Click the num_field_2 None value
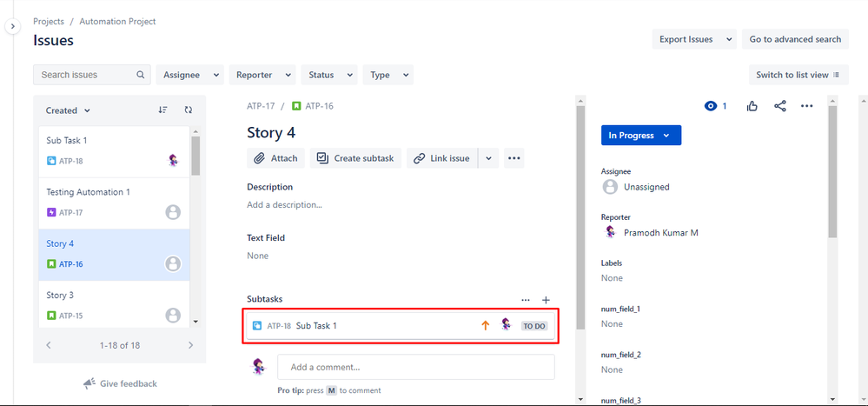Screen dimensions: 868x406 [612, 369]
